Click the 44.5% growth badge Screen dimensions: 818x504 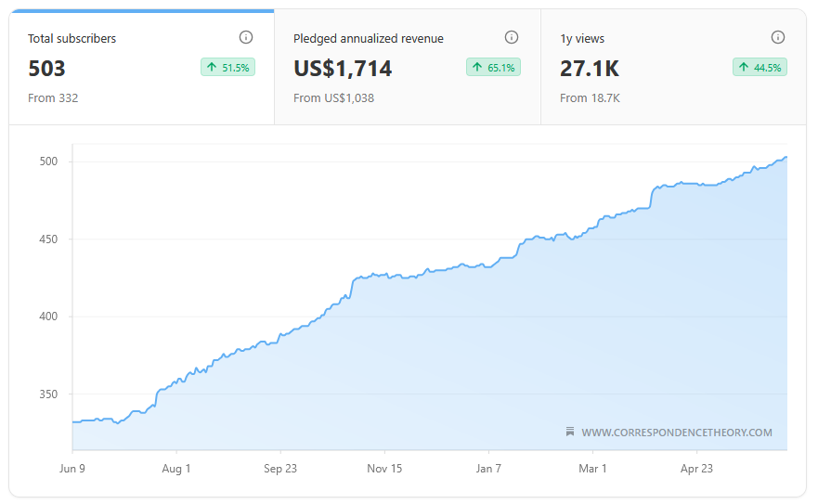760,68
